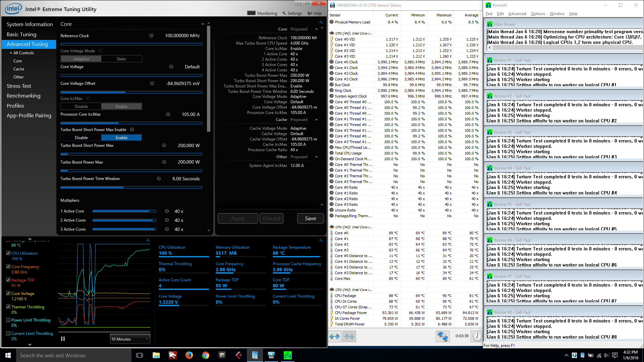Screen dimensions: 644x362
Task: Adjust the Turbo Boost Power Time Window slider
Action: pos(131,187)
